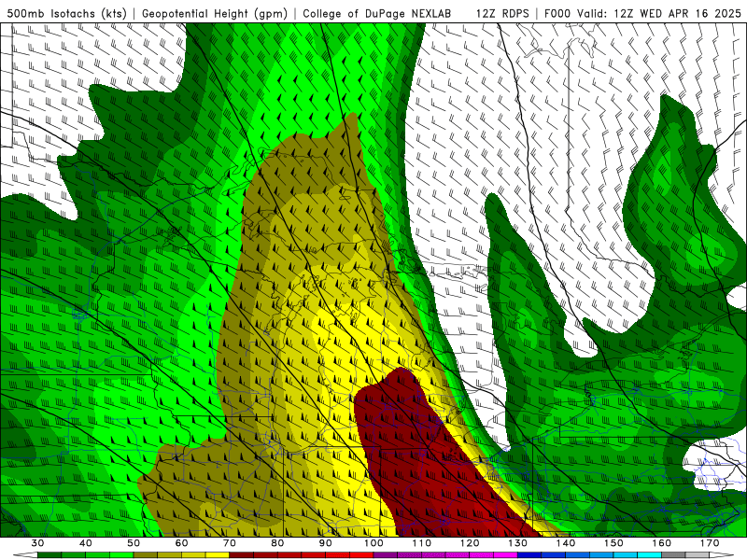Image resolution: width=747 pixels, height=560 pixels.
Task: Select the bright magenta 125-130 kt swatch
Action: click(x=505, y=555)
